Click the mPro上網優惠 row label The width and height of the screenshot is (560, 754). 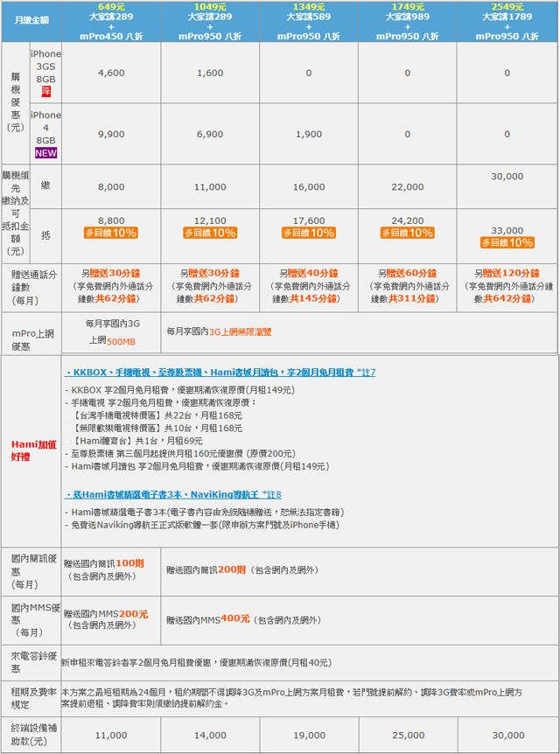click(x=32, y=339)
